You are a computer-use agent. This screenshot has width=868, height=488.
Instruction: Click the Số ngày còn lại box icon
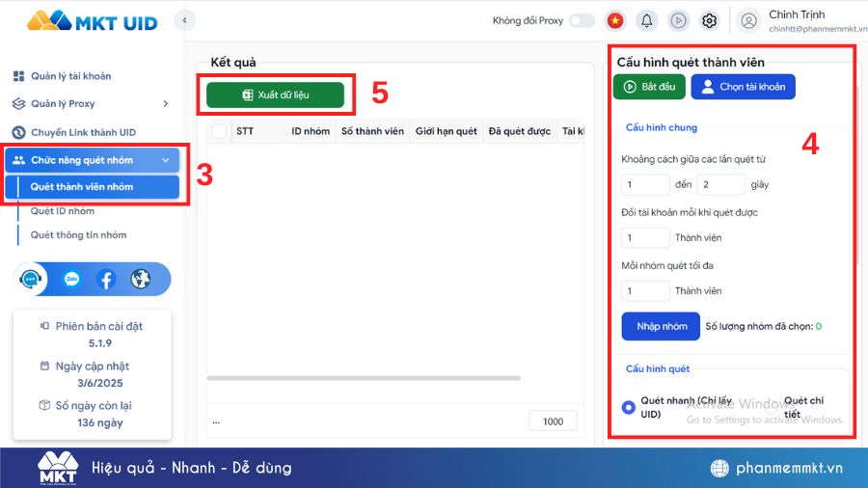click(44, 405)
